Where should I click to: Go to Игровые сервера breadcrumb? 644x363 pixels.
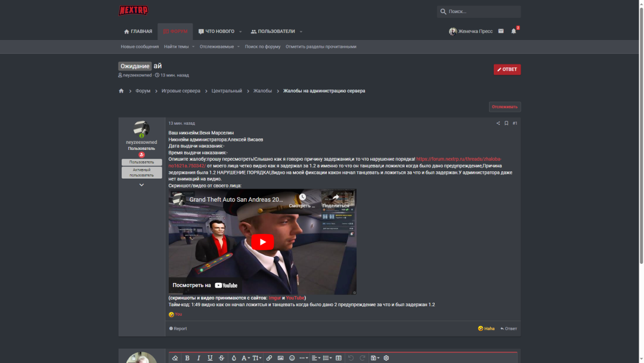(181, 91)
